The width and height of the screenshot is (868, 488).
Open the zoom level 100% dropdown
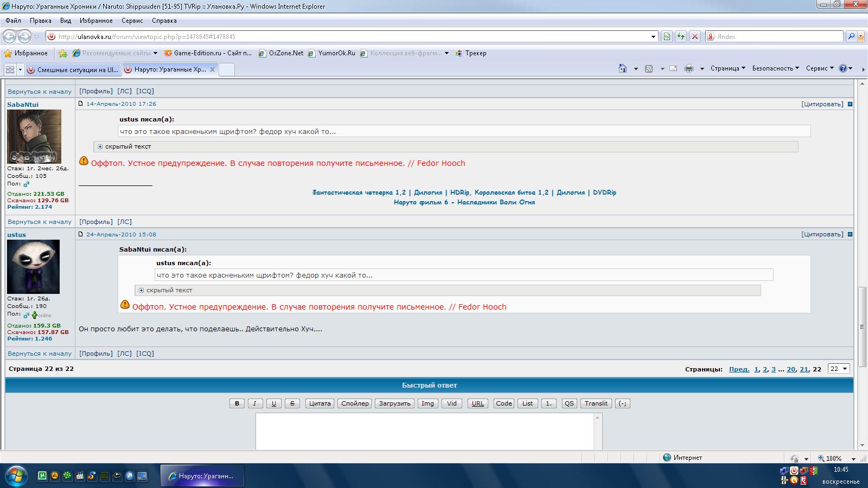[853, 458]
